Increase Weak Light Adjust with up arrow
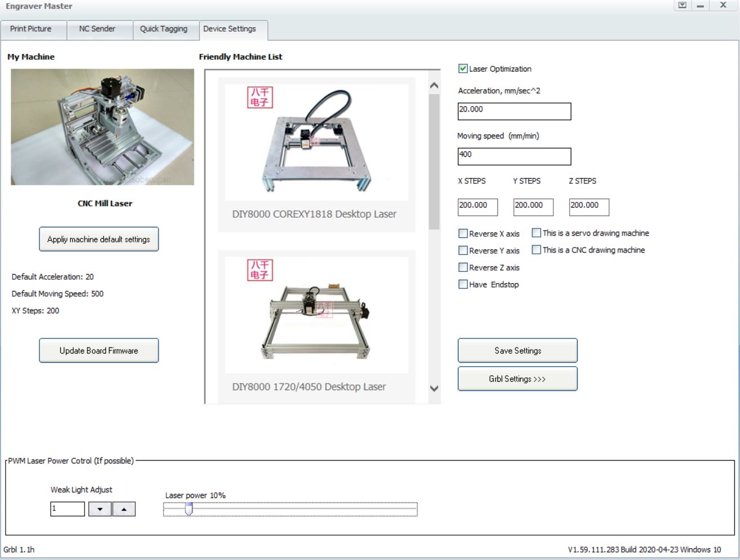 point(124,509)
